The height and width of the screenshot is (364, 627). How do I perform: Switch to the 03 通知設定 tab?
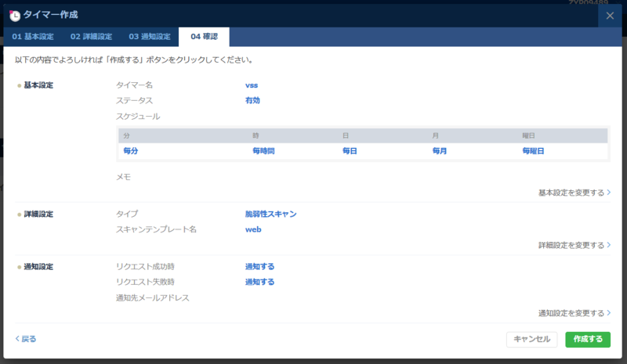(150, 37)
